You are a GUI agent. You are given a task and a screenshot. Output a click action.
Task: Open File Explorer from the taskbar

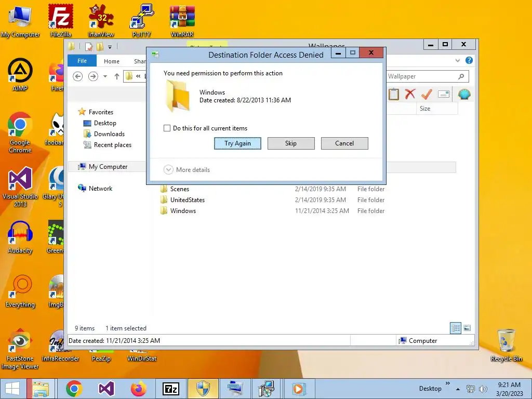click(x=41, y=389)
